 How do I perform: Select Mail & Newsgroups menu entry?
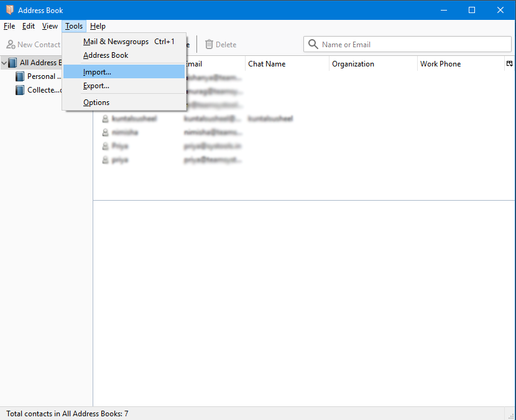(124, 42)
